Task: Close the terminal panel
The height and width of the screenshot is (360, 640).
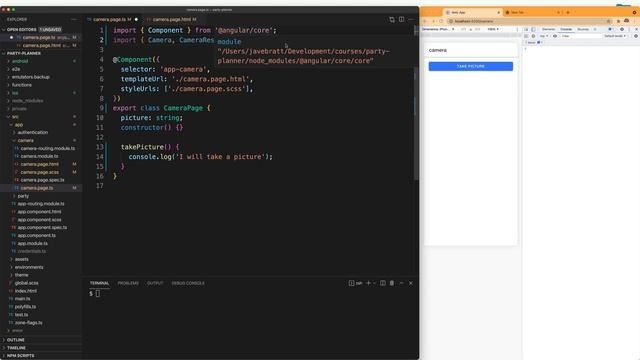Action: 411,283
